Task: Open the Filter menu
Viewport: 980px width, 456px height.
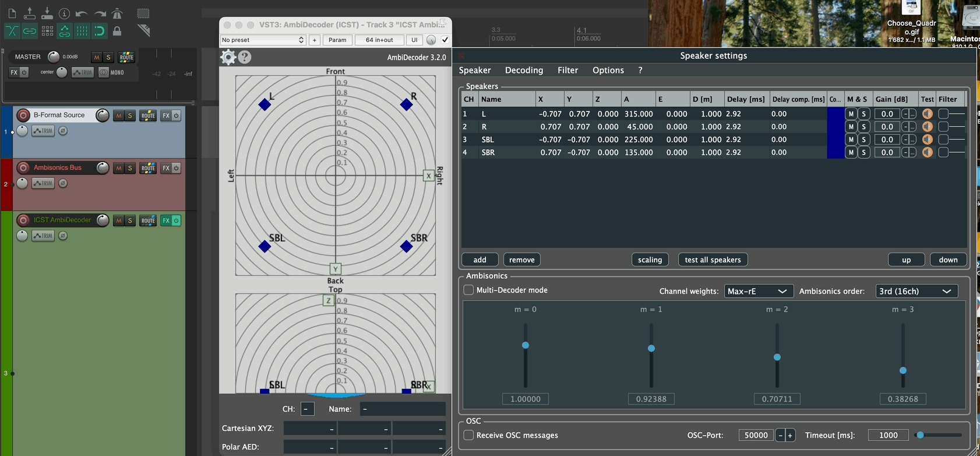Action: click(x=567, y=70)
